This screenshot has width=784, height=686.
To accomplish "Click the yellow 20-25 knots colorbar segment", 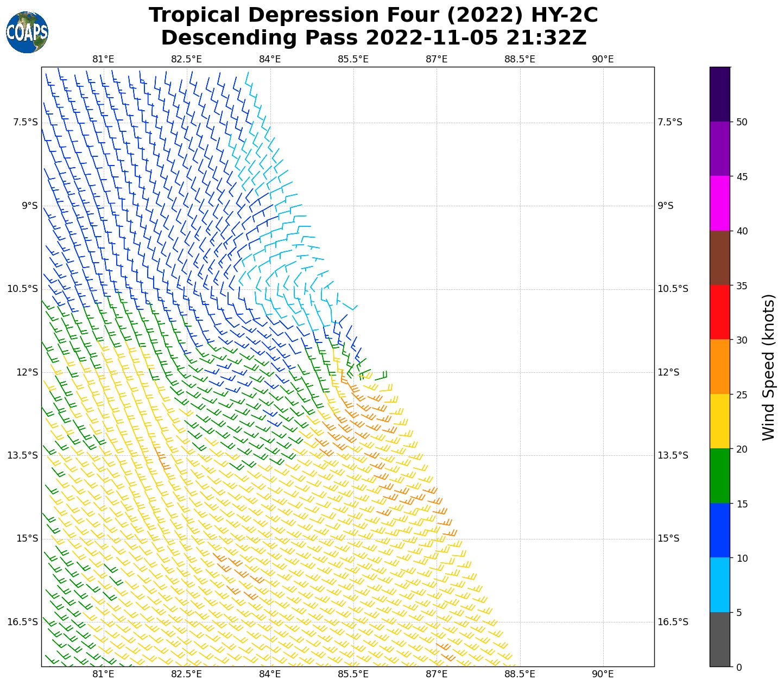I will tap(720, 421).
